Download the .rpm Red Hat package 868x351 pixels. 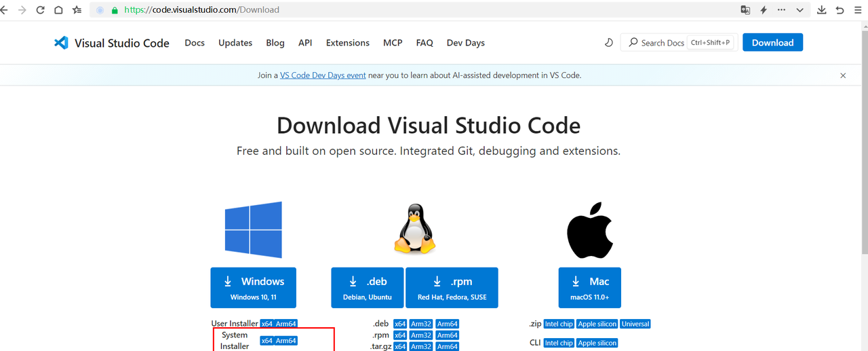point(452,287)
